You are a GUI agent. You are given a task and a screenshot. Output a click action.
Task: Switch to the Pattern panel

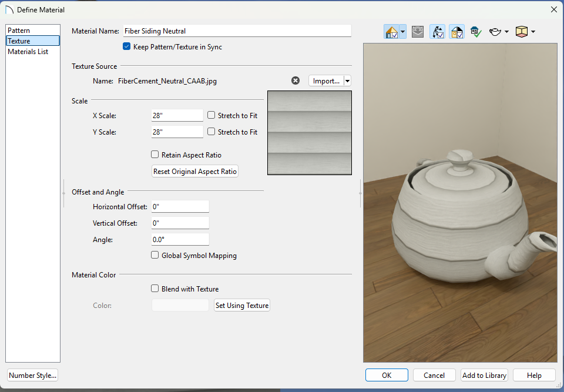(x=19, y=31)
